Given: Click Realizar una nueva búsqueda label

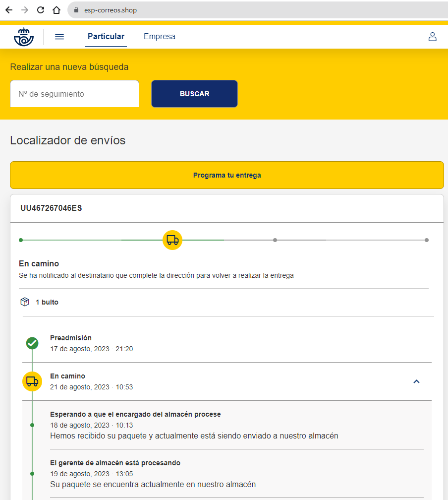Looking at the screenshot, I should [69, 67].
